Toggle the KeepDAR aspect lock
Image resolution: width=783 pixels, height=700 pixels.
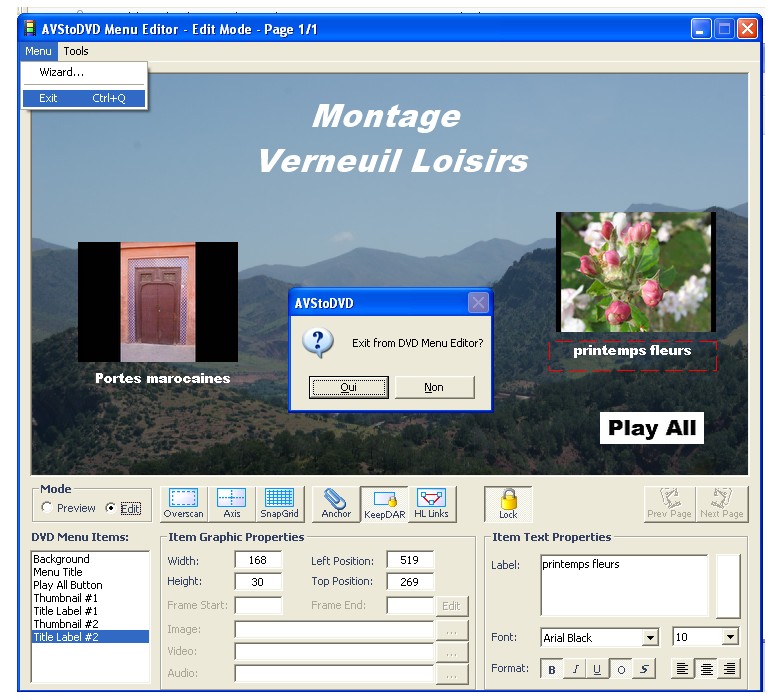(384, 503)
